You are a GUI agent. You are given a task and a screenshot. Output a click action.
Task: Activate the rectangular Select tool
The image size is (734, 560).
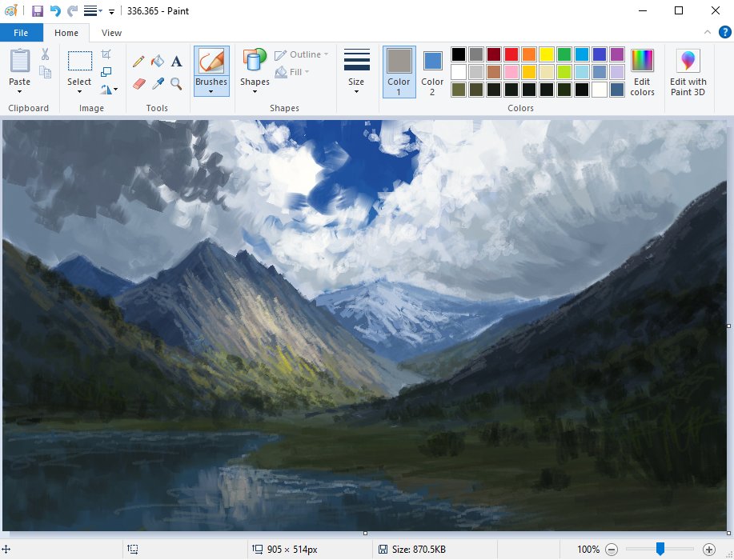tap(79, 61)
